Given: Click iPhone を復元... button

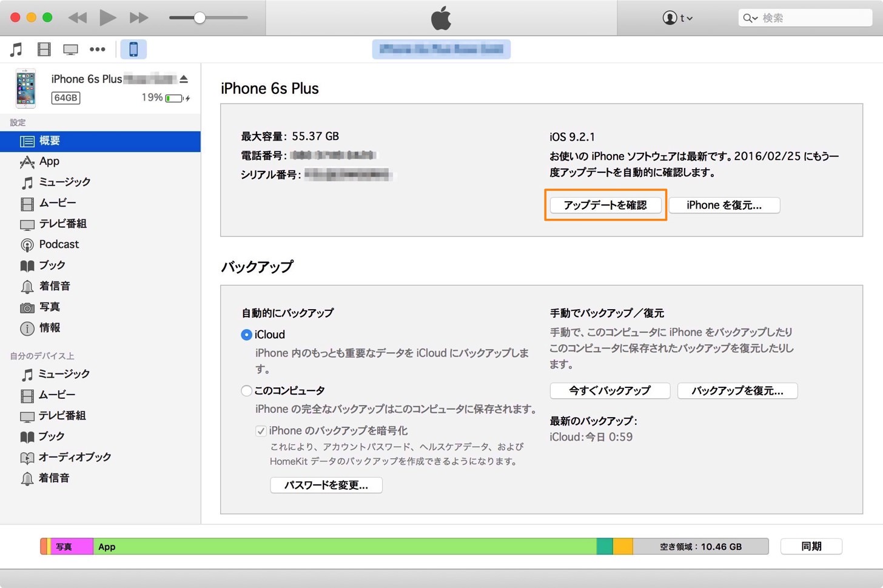Looking at the screenshot, I should 724,205.
